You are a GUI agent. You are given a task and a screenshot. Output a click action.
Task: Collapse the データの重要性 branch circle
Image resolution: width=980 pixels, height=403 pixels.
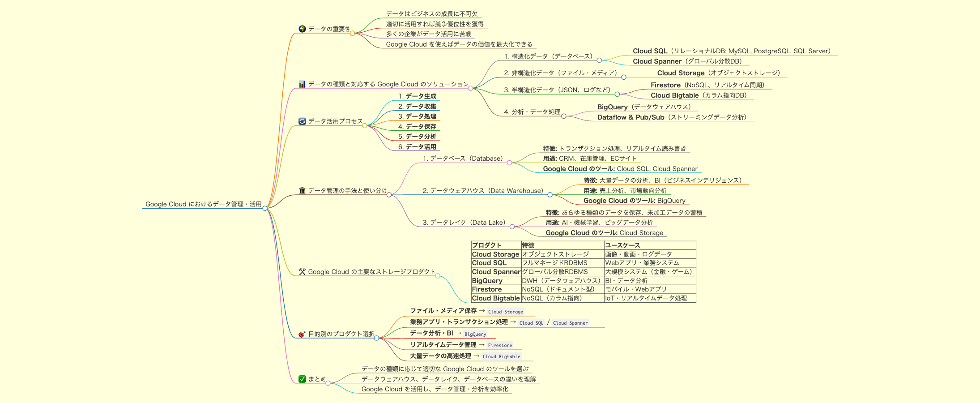coord(352,33)
